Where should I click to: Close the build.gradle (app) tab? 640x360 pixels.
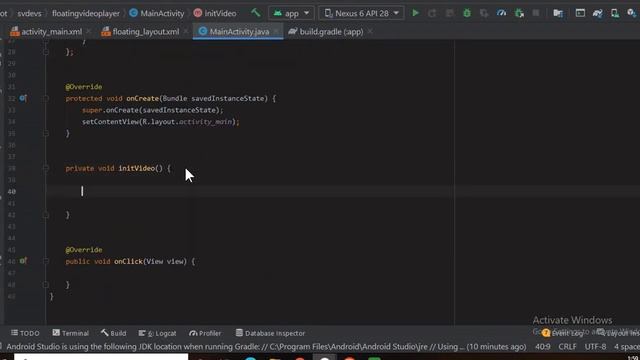tap(370, 31)
